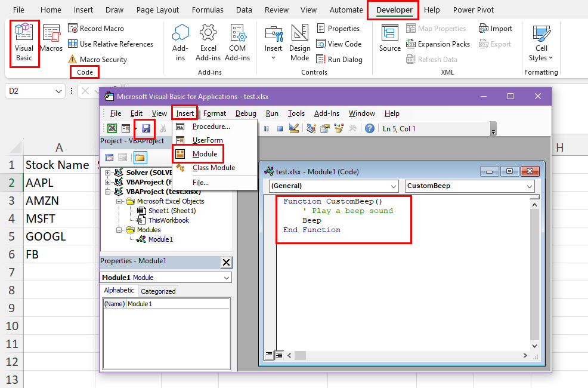Click Procedure View button at code window bottom
The width and height of the screenshot is (588, 388).
point(269,355)
